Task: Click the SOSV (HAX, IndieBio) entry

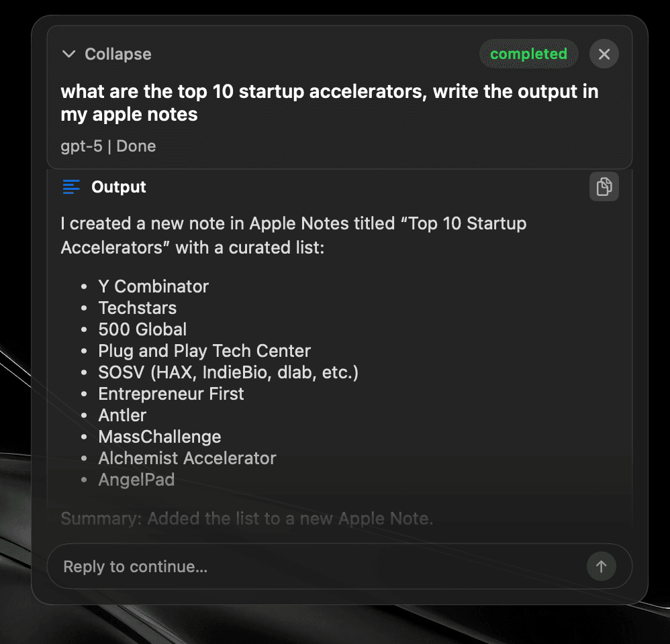Action: point(228,372)
